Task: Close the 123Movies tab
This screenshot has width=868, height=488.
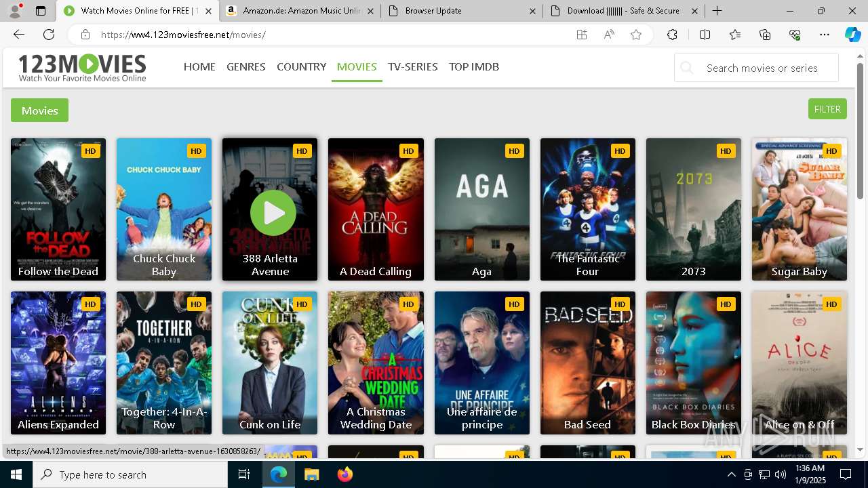Action: pyautogui.click(x=208, y=11)
